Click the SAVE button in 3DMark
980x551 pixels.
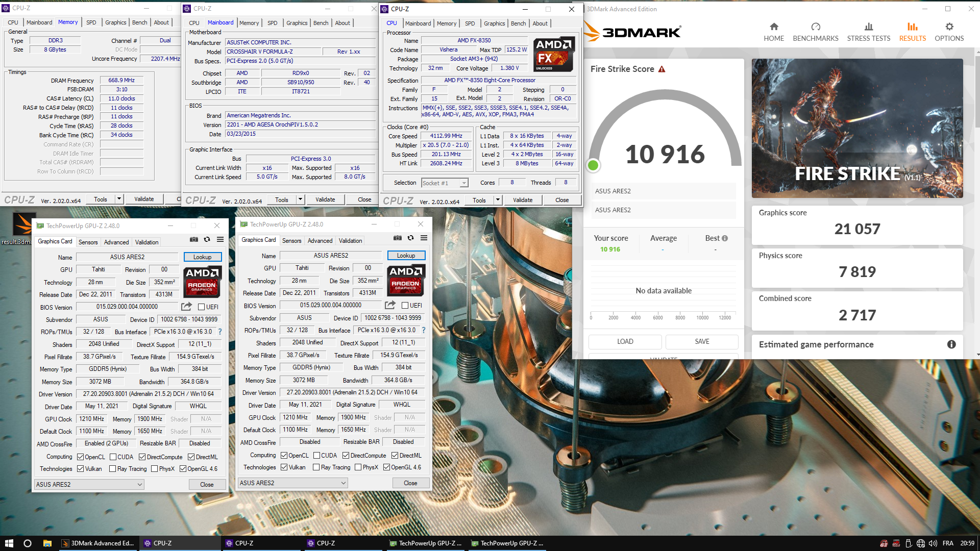pyautogui.click(x=702, y=342)
